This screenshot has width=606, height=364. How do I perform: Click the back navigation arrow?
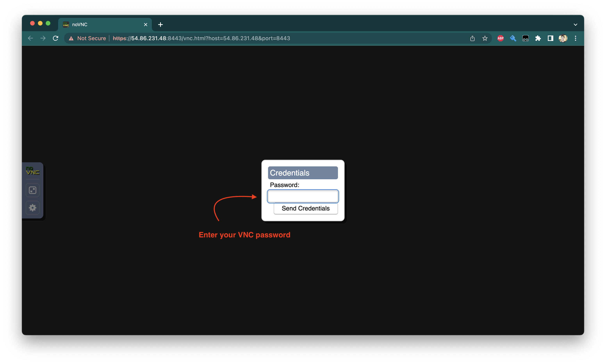tap(30, 38)
